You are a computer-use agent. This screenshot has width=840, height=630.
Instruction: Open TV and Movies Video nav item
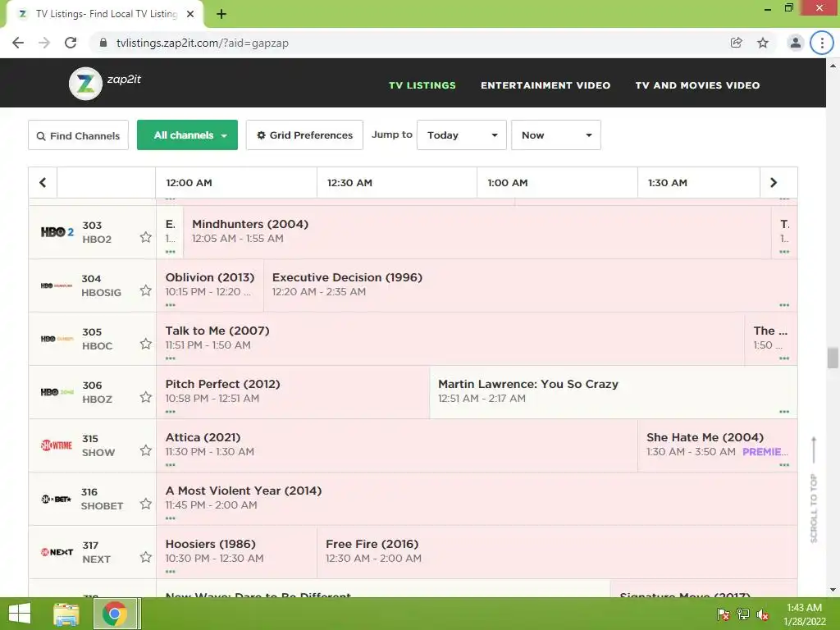click(697, 85)
